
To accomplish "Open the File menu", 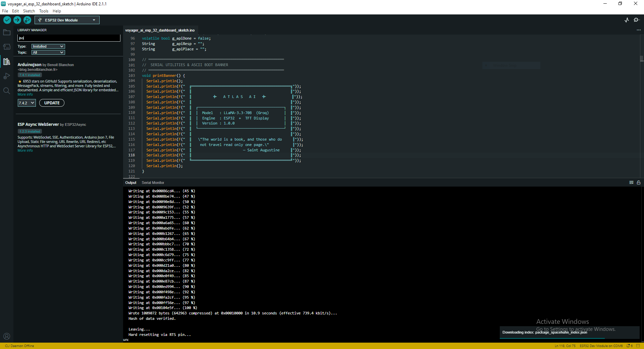I will pos(5,11).
